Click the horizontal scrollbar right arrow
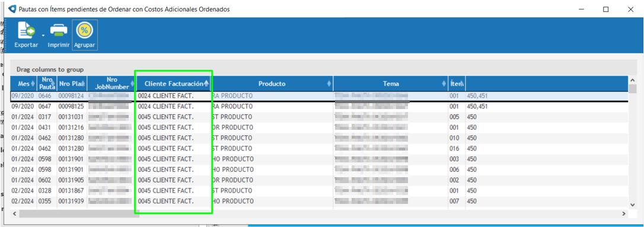 click(x=624, y=214)
